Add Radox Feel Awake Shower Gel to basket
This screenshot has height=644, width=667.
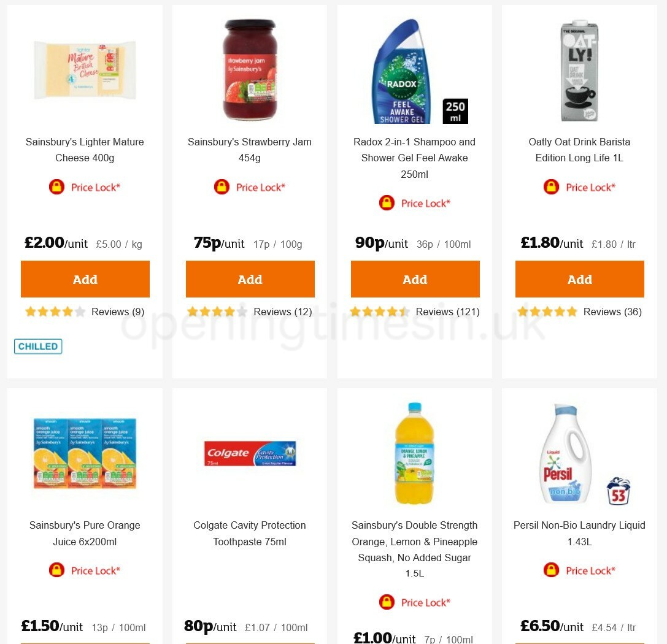(x=415, y=279)
